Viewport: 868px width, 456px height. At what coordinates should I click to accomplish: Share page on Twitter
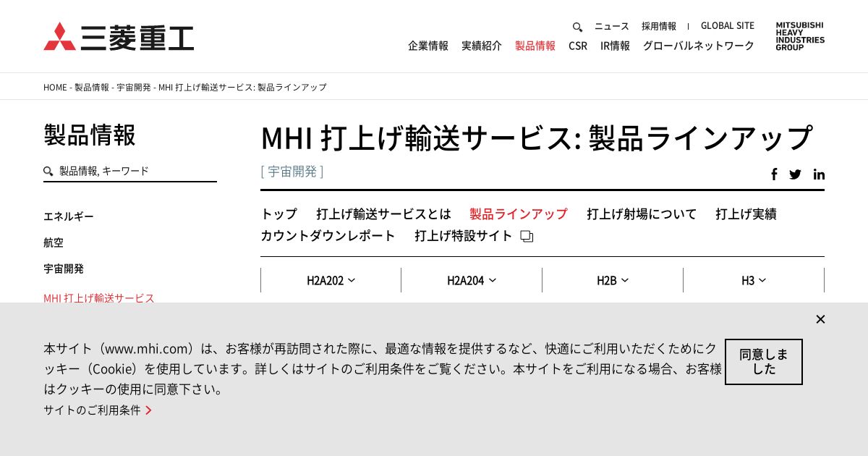795,174
